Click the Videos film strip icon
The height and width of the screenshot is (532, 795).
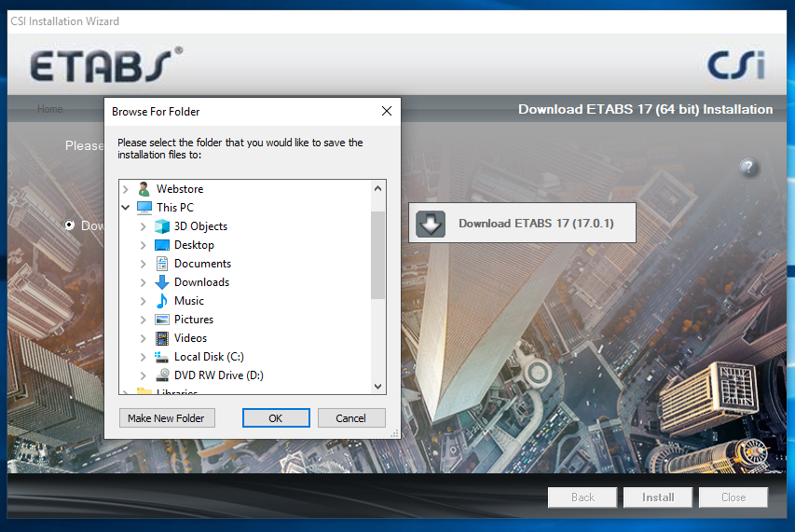coord(162,338)
